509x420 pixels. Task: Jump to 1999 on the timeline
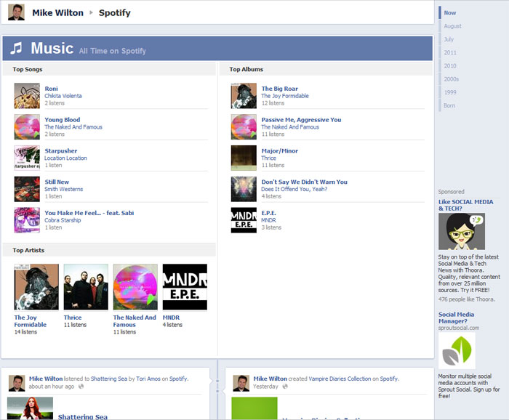pyautogui.click(x=450, y=92)
